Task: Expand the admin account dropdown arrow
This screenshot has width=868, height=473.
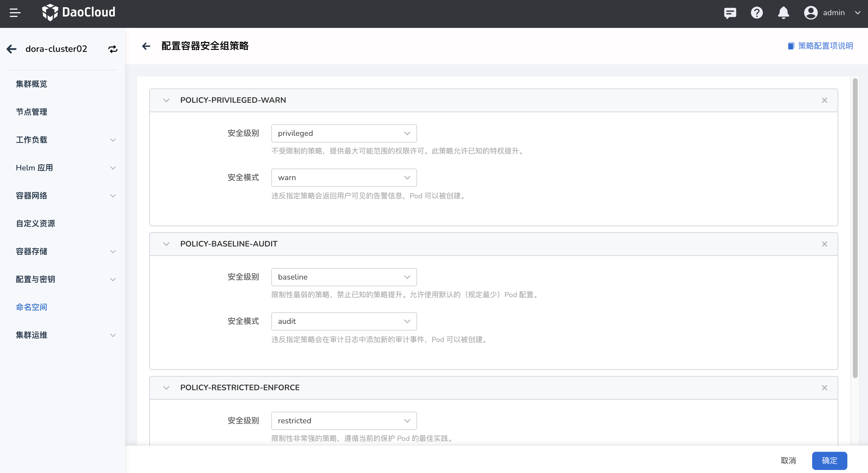Action: point(858,13)
